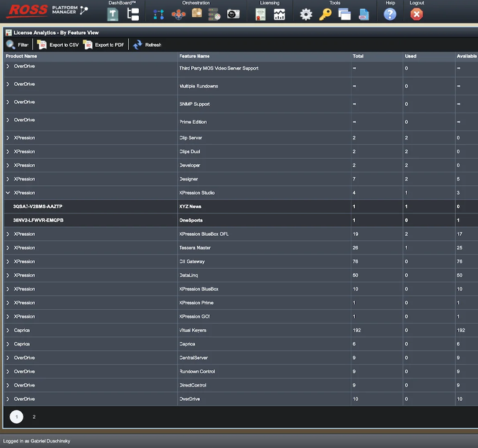Expand the Virtual Keyers row

[8, 330]
